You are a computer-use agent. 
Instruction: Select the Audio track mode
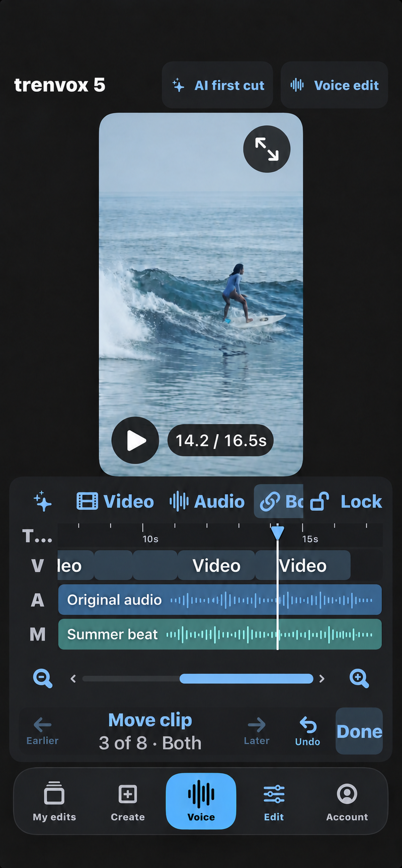(x=207, y=501)
